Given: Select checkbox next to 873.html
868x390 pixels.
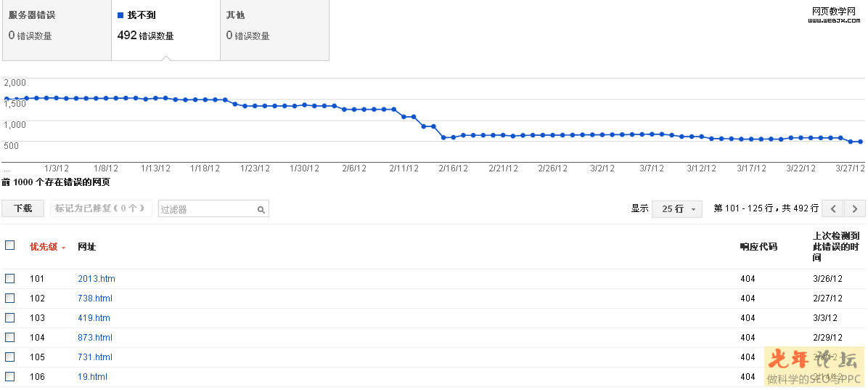Looking at the screenshot, I should [x=10, y=337].
